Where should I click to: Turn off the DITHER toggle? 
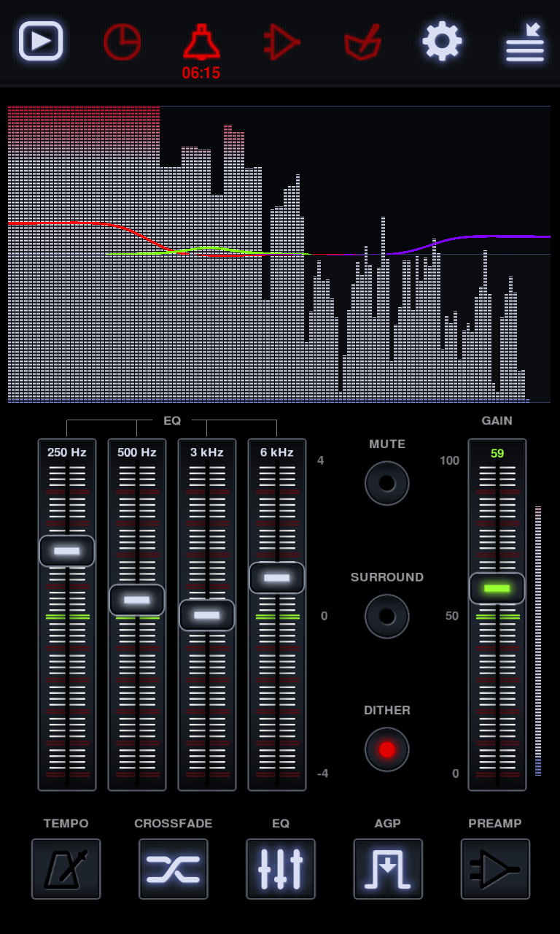387,749
